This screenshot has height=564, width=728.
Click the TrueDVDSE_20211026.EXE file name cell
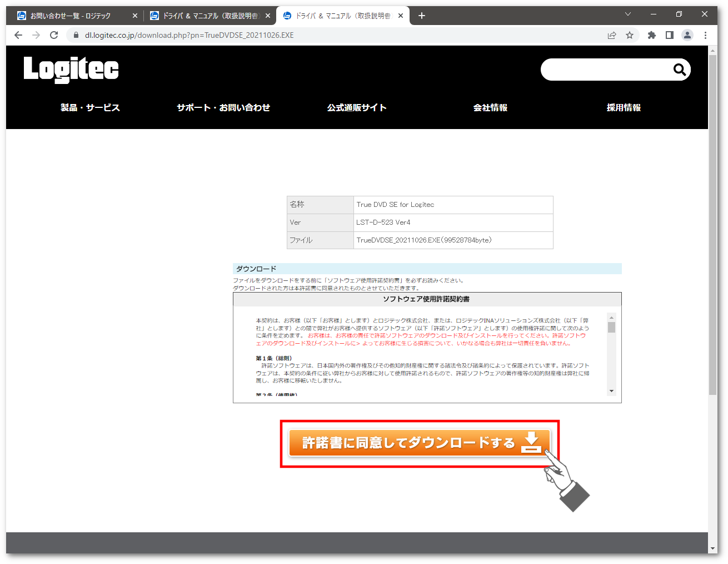point(453,240)
